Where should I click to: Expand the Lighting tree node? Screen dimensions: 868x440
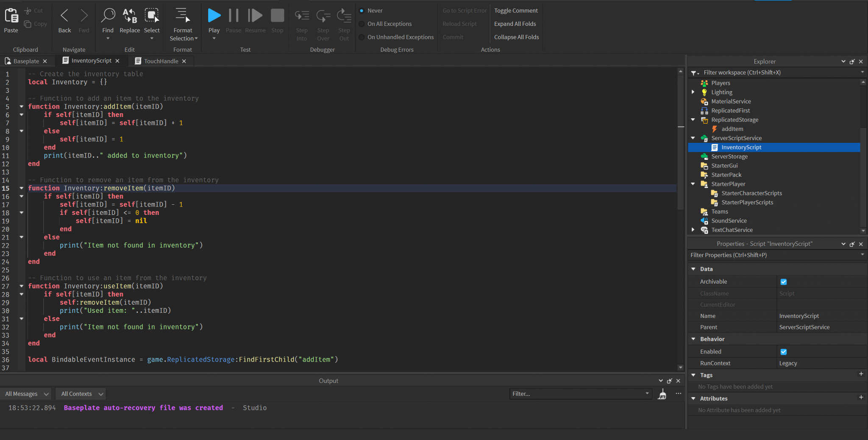[x=693, y=92]
